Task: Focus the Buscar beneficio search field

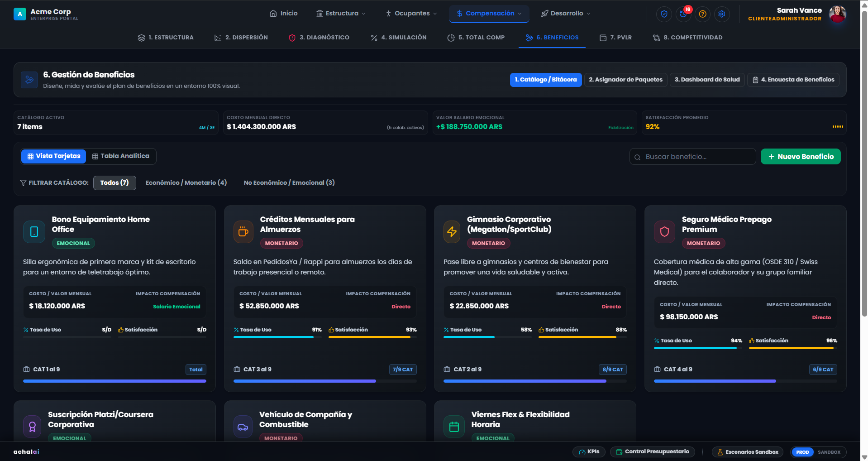Action: point(692,157)
